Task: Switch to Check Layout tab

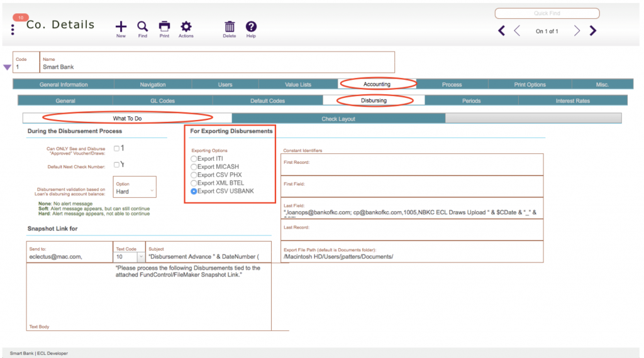Action: tap(338, 119)
